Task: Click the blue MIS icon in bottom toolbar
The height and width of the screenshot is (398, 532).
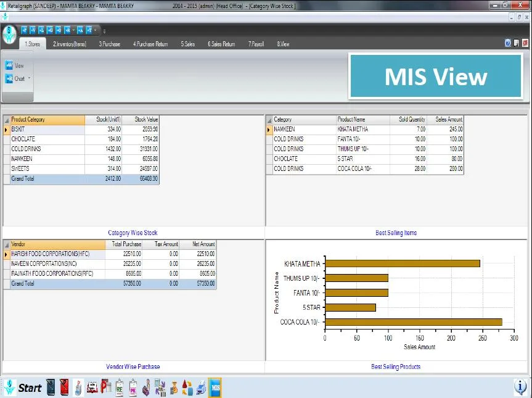Action: pos(215,388)
